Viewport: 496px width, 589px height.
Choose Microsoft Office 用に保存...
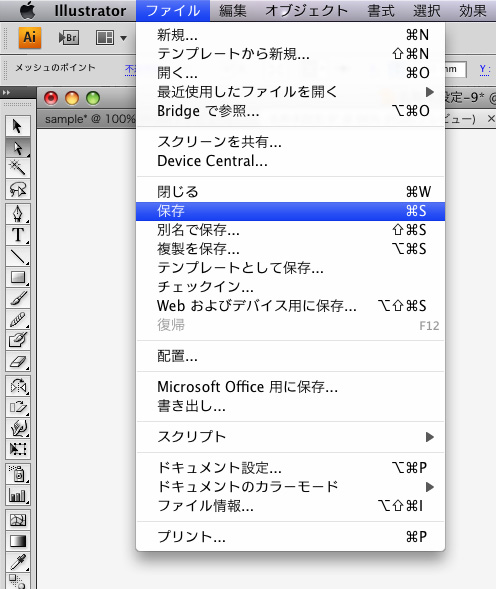290,387
